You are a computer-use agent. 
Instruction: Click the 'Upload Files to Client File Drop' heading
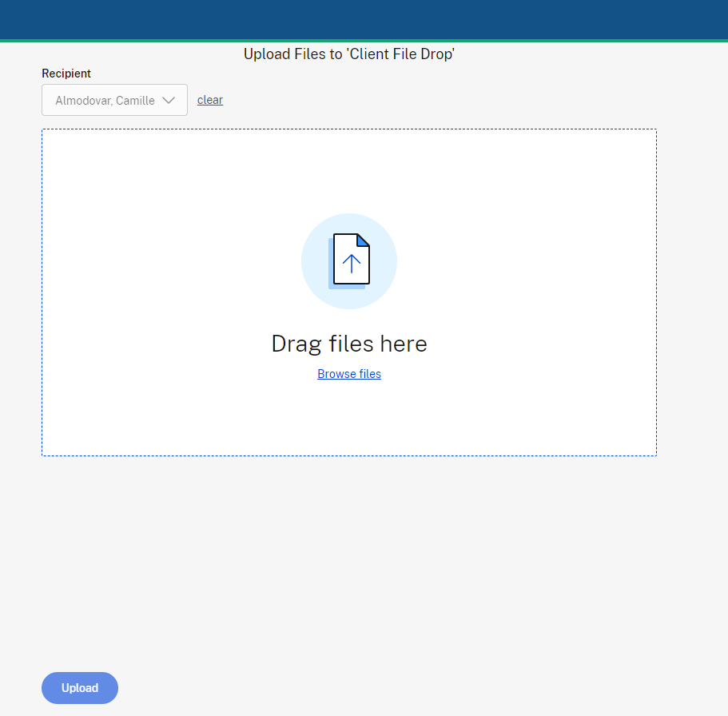coord(349,54)
